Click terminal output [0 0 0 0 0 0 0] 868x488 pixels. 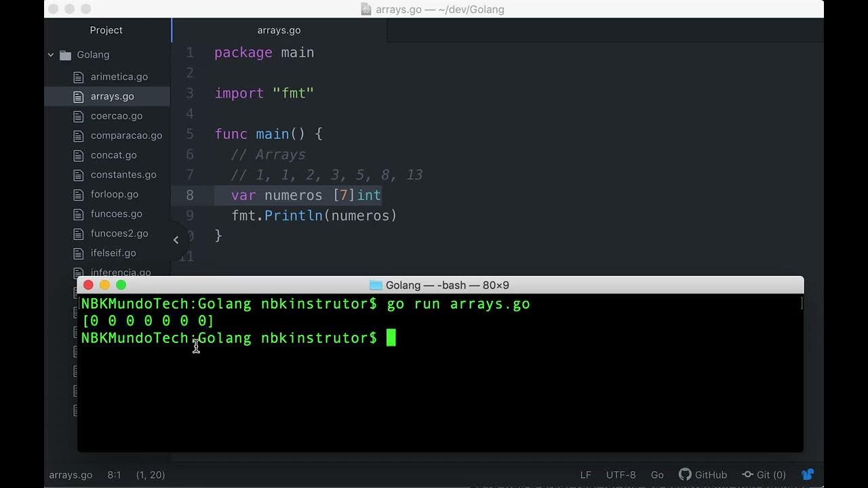click(x=148, y=321)
